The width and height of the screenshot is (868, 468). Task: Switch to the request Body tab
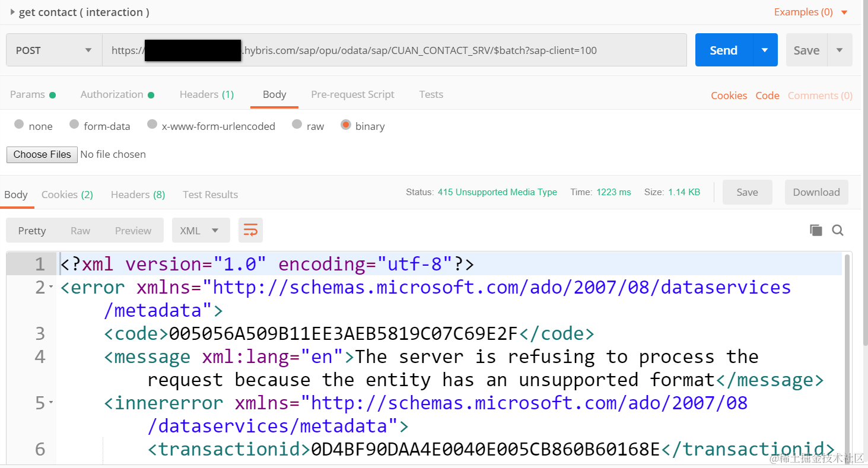pyautogui.click(x=274, y=94)
